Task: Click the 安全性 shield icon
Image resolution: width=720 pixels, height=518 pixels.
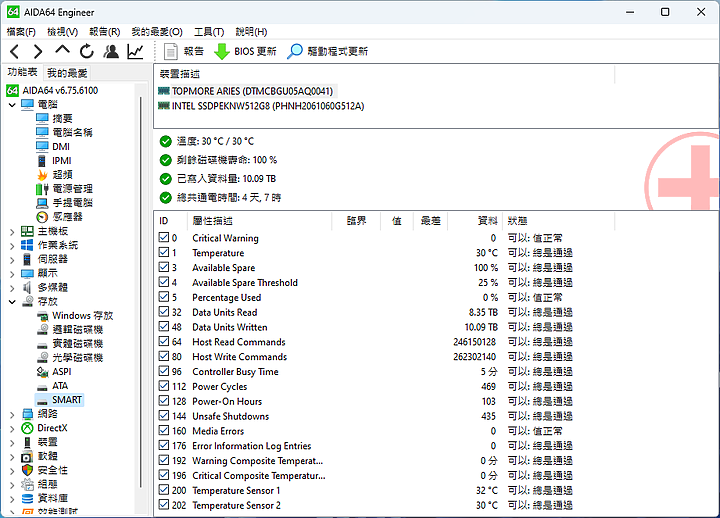Action: 28,470
